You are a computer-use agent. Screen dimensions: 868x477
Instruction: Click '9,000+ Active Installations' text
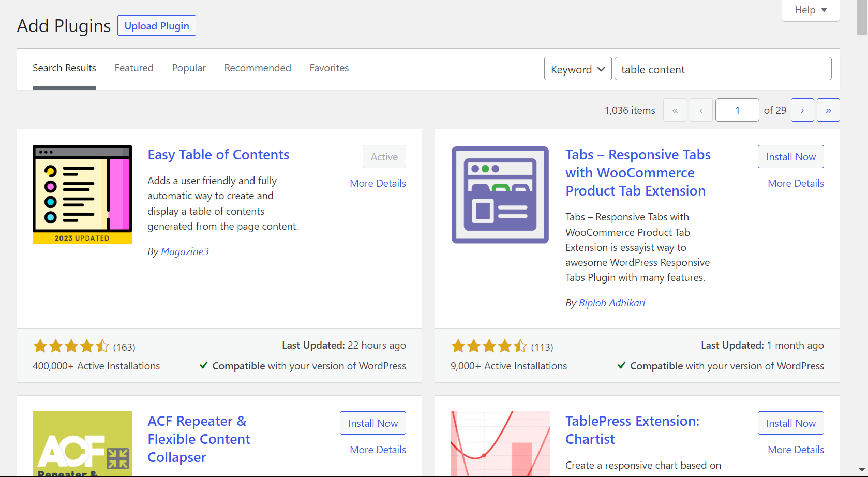pyautogui.click(x=508, y=366)
